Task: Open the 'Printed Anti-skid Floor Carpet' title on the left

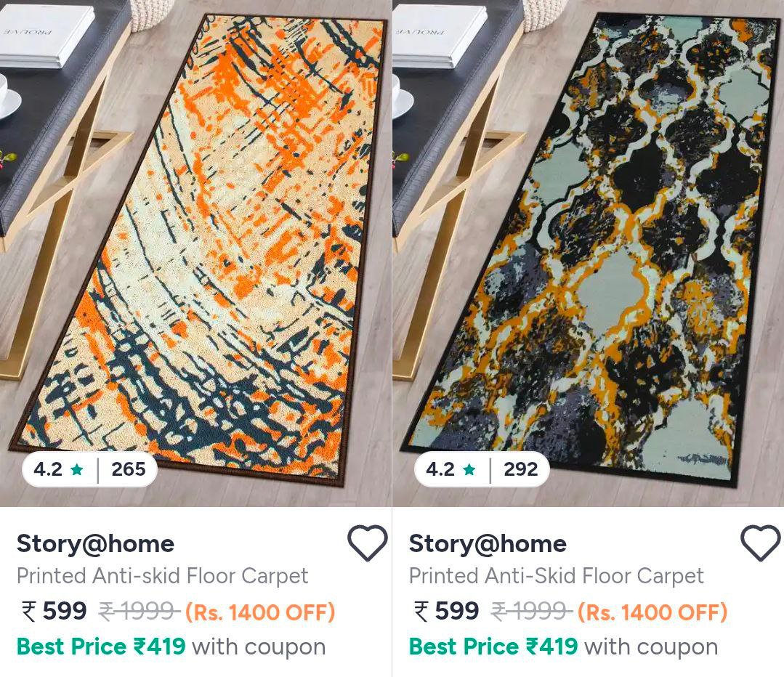Action: click(x=163, y=576)
